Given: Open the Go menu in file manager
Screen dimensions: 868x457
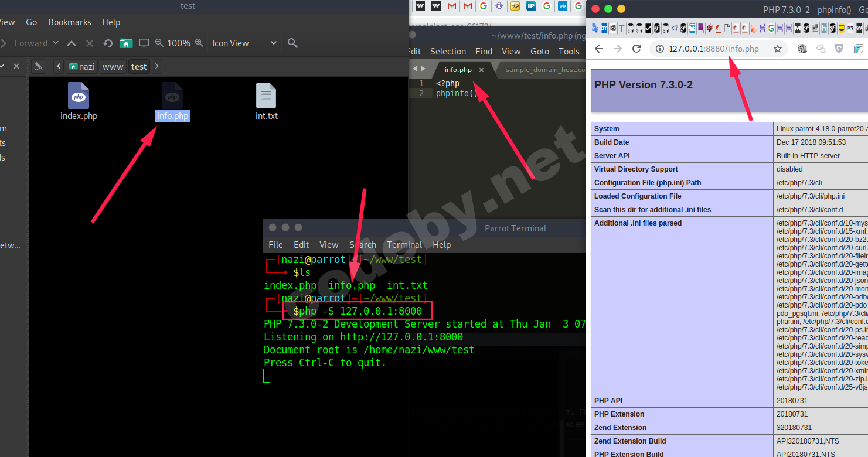Looking at the screenshot, I should (32, 22).
